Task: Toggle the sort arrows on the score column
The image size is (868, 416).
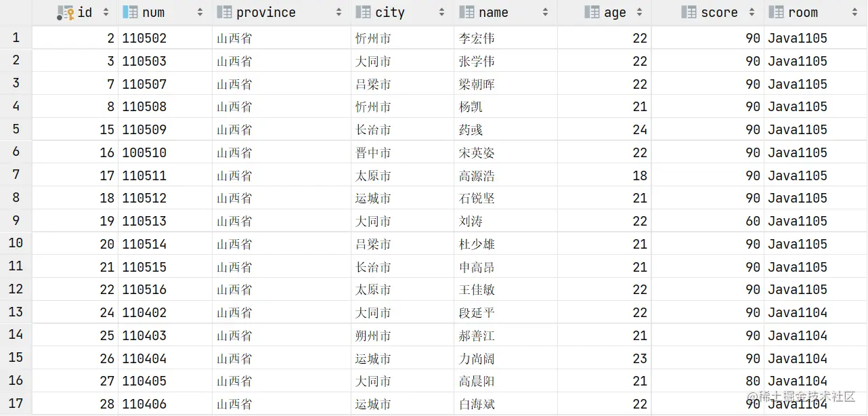Action: pos(752,12)
